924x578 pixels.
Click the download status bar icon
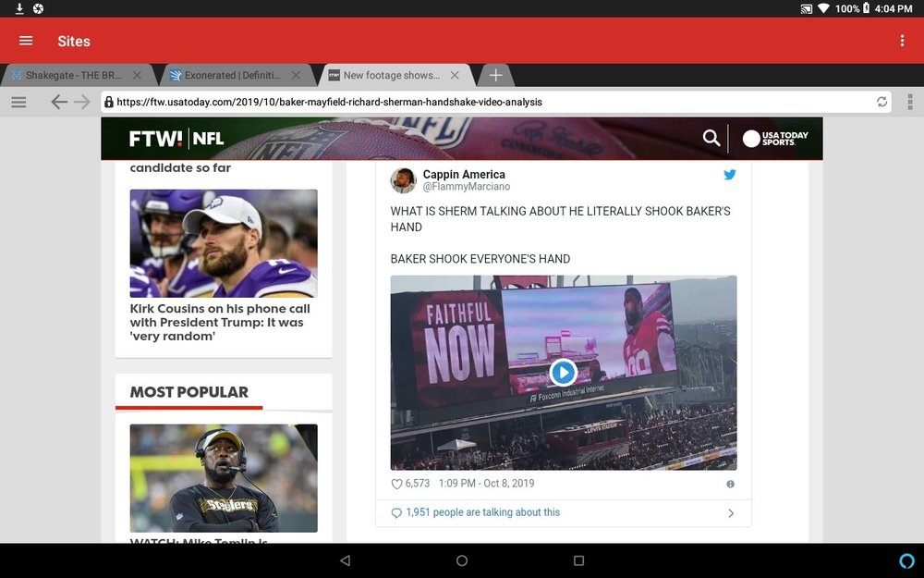coord(18,8)
